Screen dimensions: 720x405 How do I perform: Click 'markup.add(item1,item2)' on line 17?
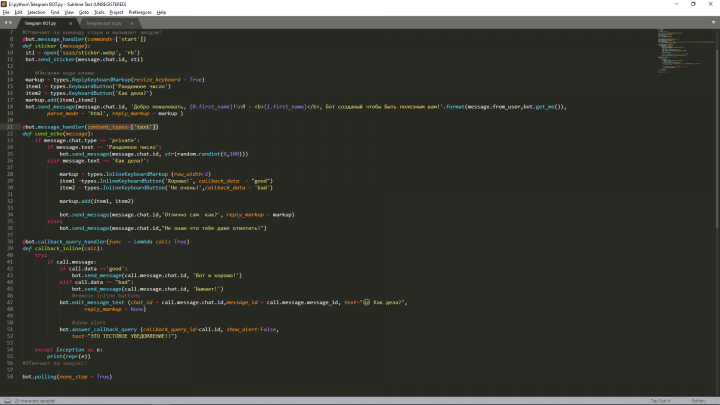61,100
